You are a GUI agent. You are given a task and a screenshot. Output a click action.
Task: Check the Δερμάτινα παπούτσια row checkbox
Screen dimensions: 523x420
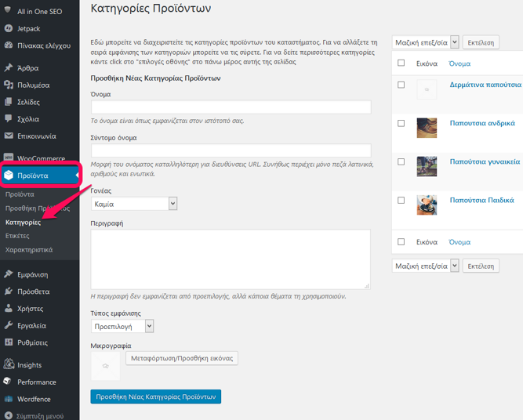click(x=401, y=85)
